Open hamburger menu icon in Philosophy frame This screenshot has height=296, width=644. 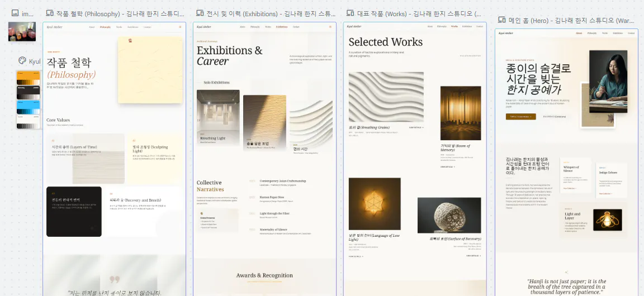tap(180, 27)
